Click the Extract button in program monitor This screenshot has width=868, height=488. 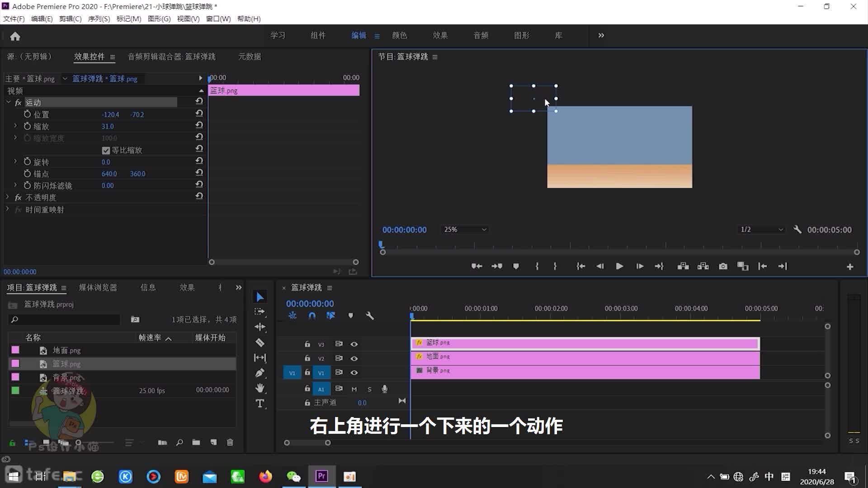tap(703, 266)
